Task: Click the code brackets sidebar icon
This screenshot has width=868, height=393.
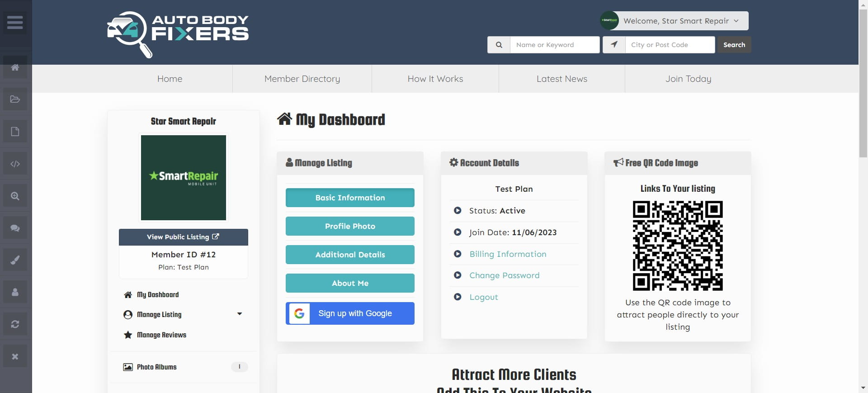Action: click(x=15, y=164)
